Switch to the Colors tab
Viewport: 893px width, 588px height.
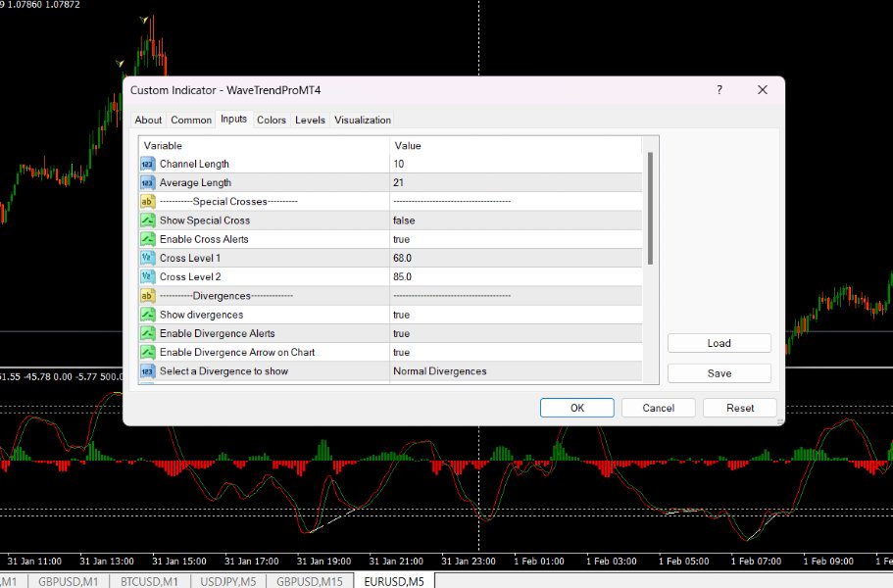[272, 121]
